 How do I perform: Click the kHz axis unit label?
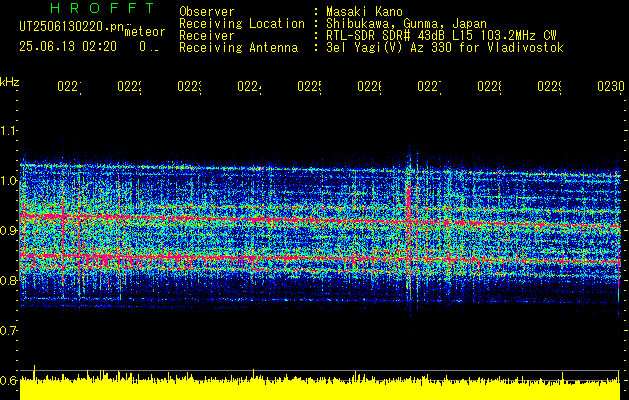click(9, 82)
